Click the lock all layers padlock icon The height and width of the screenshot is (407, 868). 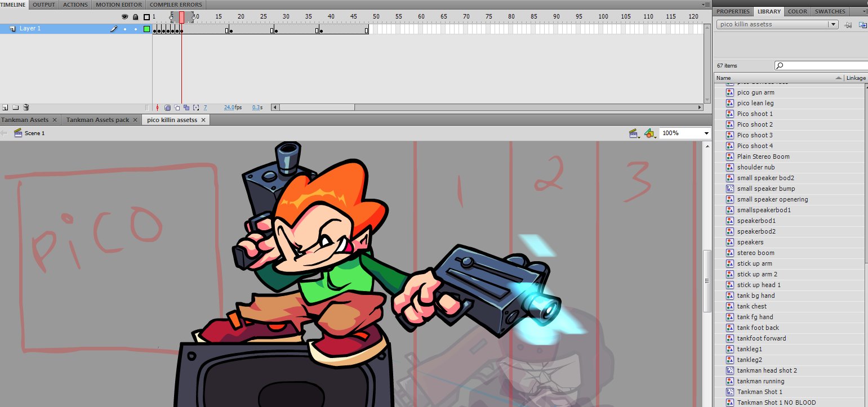135,17
